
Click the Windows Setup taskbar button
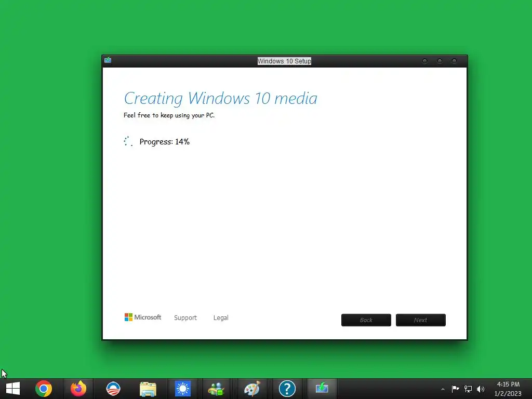[322, 389]
